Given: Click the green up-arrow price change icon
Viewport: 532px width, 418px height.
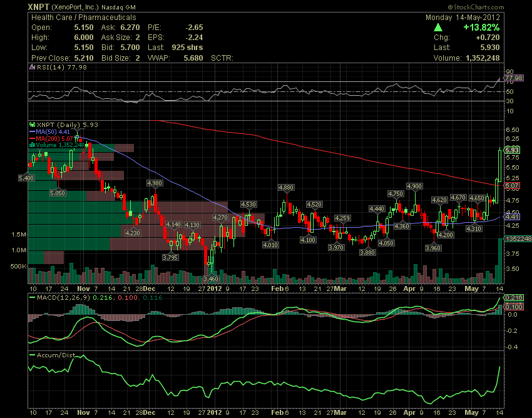Looking at the screenshot, I should pos(438,28).
